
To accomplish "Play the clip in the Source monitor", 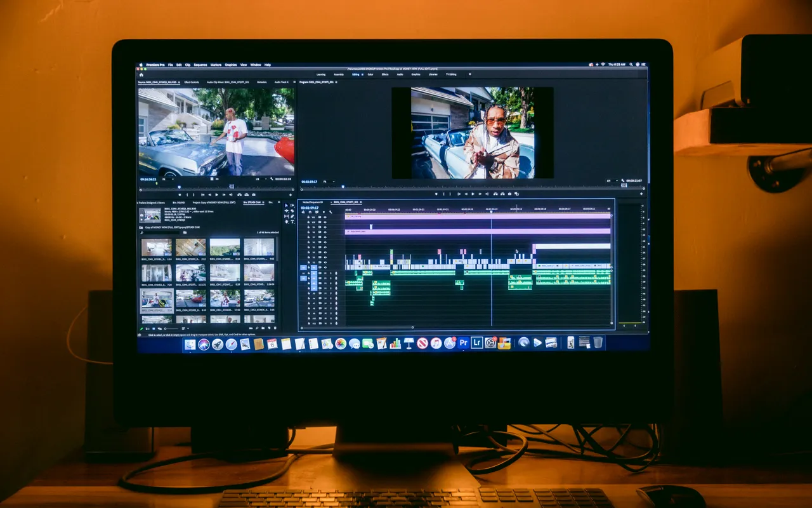I will click(216, 195).
